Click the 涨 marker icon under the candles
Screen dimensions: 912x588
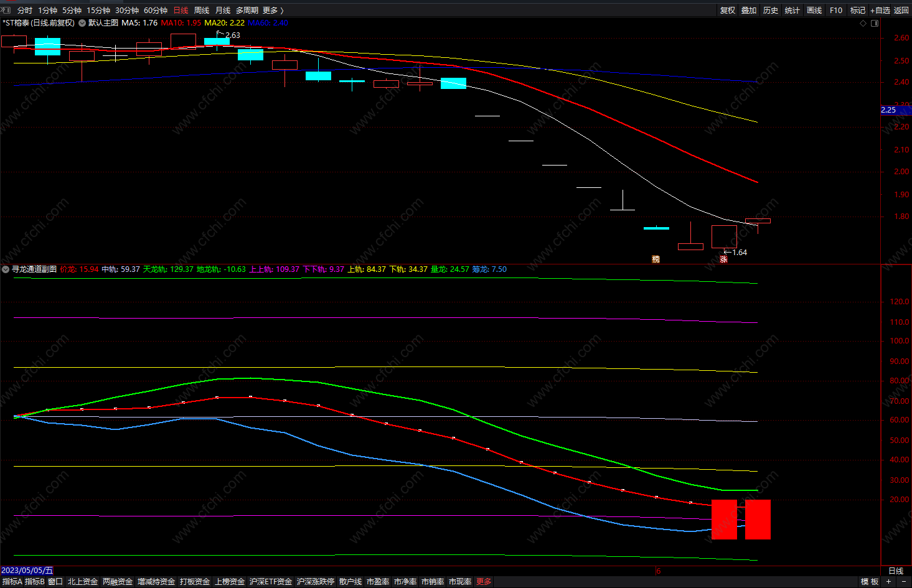click(x=723, y=259)
